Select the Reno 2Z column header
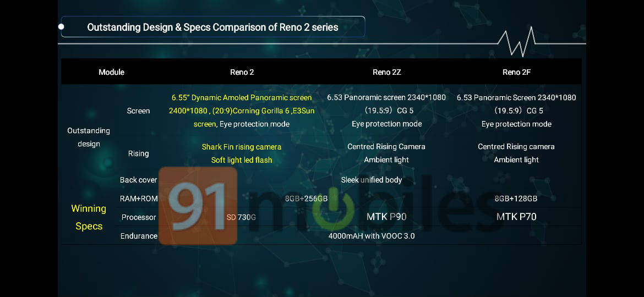The width and height of the screenshot is (644, 297). (386, 72)
